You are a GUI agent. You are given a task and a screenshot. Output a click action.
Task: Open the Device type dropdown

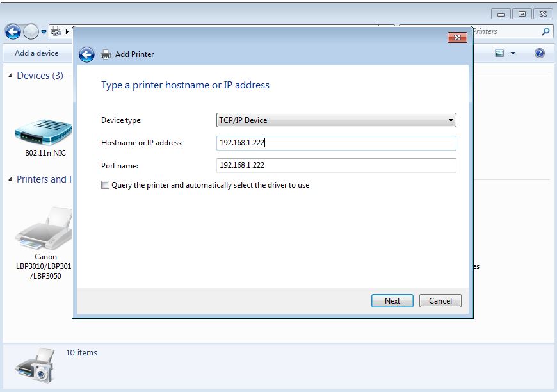pyautogui.click(x=336, y=120)
